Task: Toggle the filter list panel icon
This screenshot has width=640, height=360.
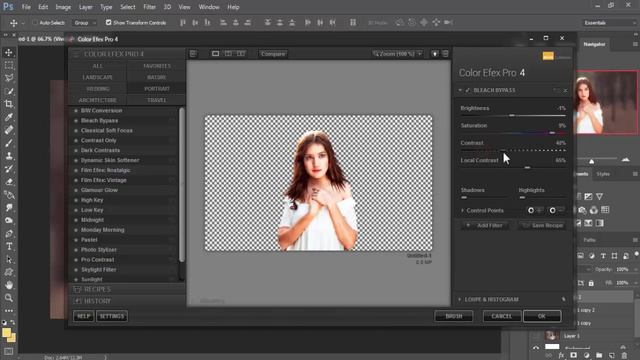Action: click(x=193, y=54)
